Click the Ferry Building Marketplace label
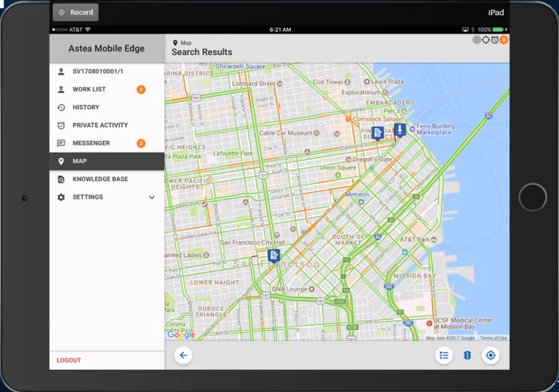Screen dimensions: 559x392 click(x=435, y=129)
